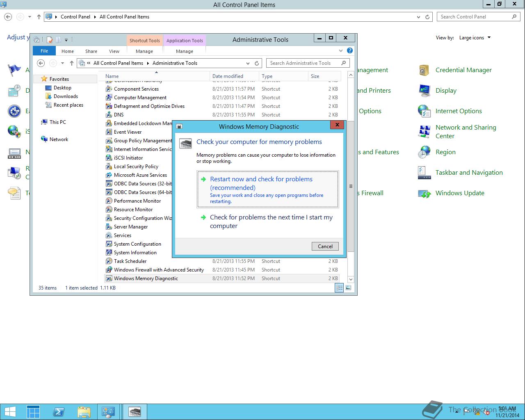
Task: Select the Event Viewer icon
Action: coord(109,132)
